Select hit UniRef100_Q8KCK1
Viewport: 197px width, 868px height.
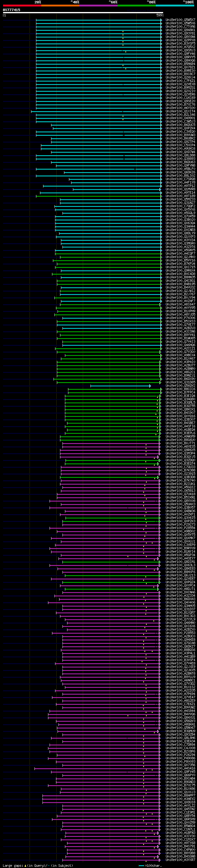(x=180, y=410)
